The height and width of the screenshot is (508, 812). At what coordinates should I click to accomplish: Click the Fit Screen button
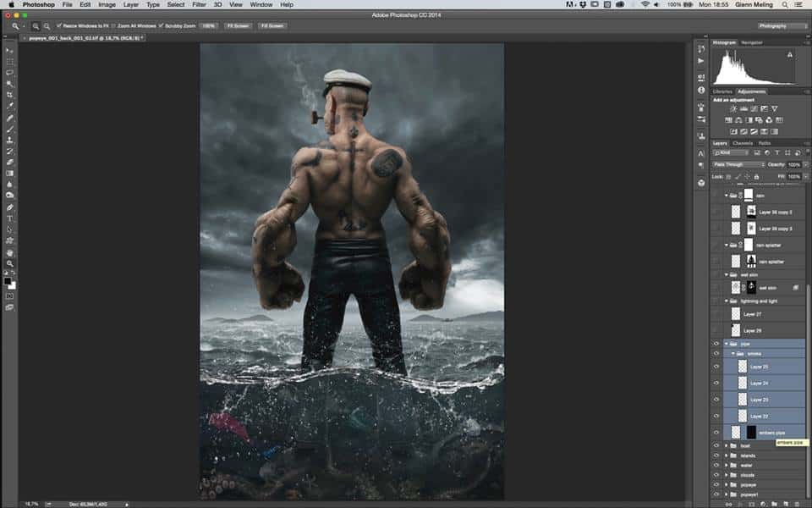click(238, 26)
